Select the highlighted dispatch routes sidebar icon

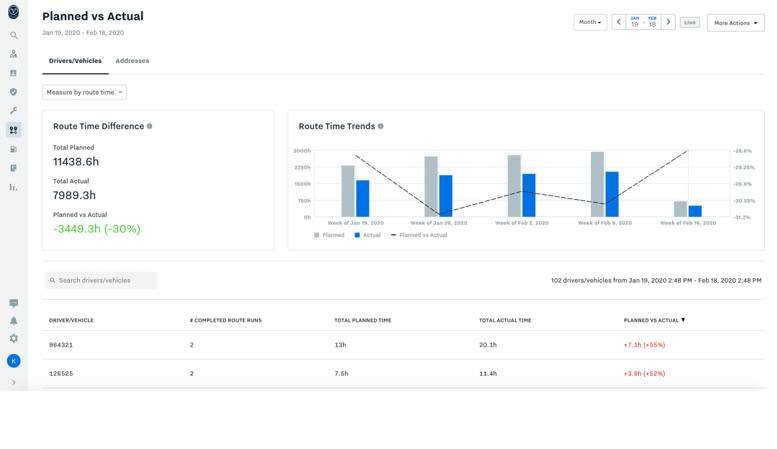click(13, 130)
